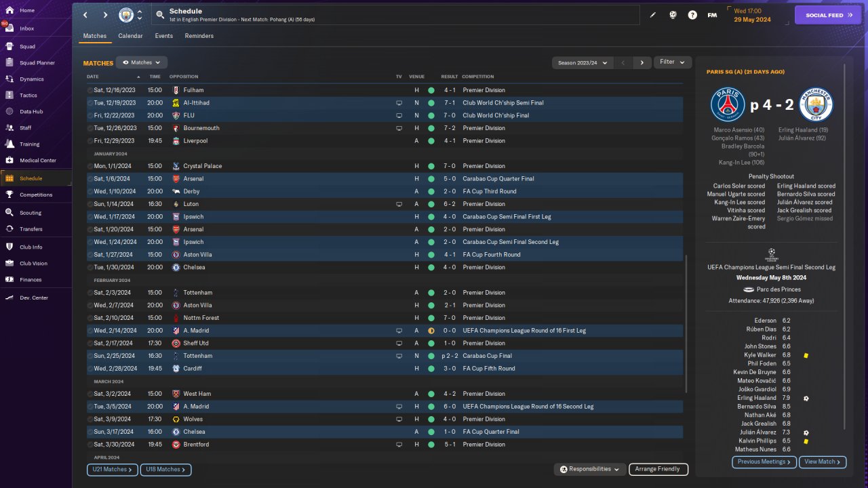Select the Crystal Palace match row

pos(384,166)
